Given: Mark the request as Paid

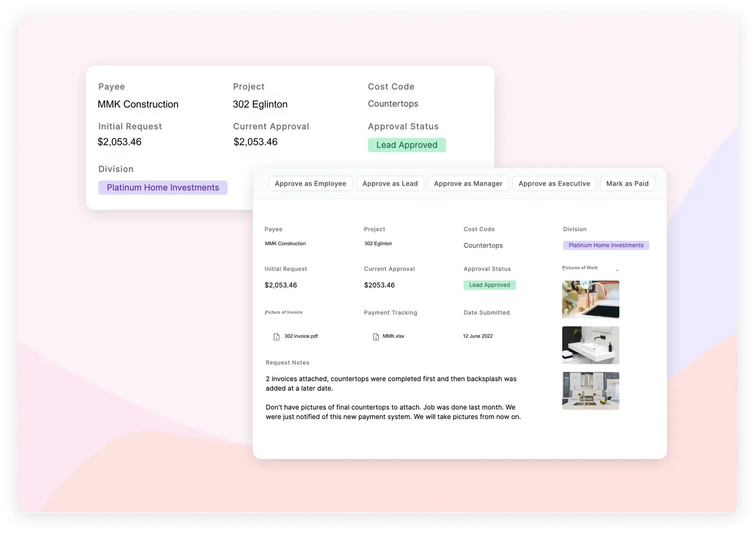Looking at the screenshot, I should (x=627, y=183).
